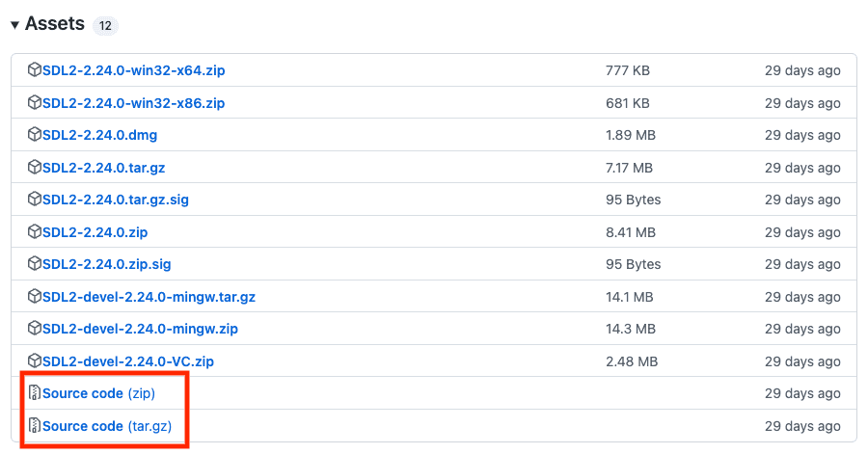Download SDL2-devel-2.24.0-mingw.tar.gz
868x454 pixels.
(149, 297)
